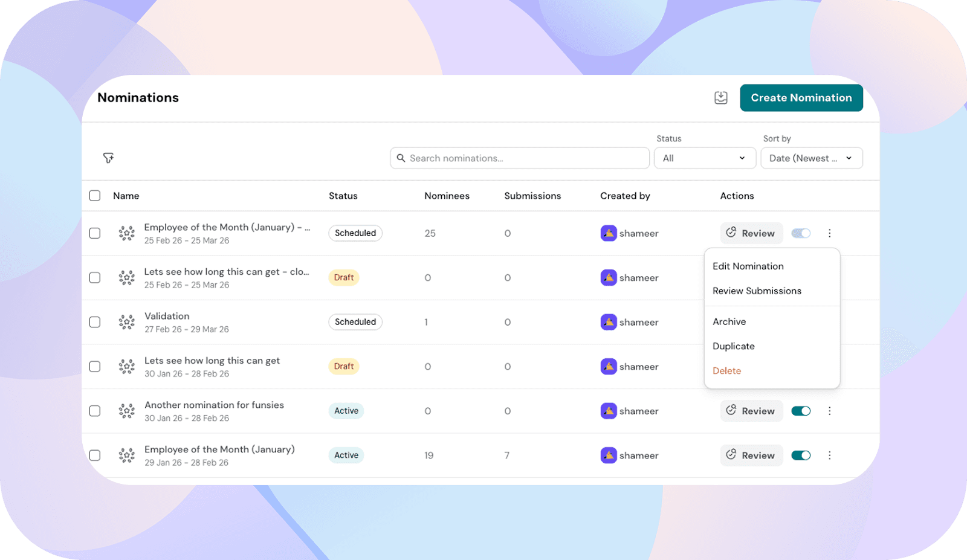Toggle off Another nomination for funsies switch

tap(801, 411)
